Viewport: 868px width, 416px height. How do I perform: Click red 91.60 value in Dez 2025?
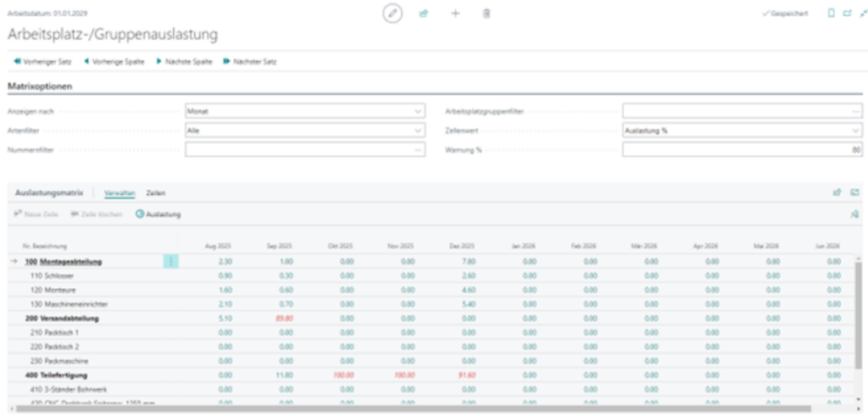click(467, 375)
